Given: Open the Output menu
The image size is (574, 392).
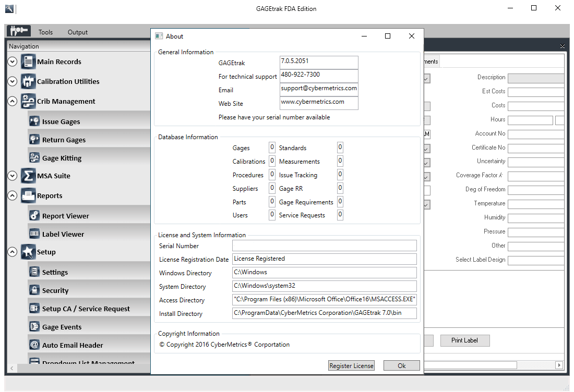Looking at the screenshot, I should coord(78,32).
